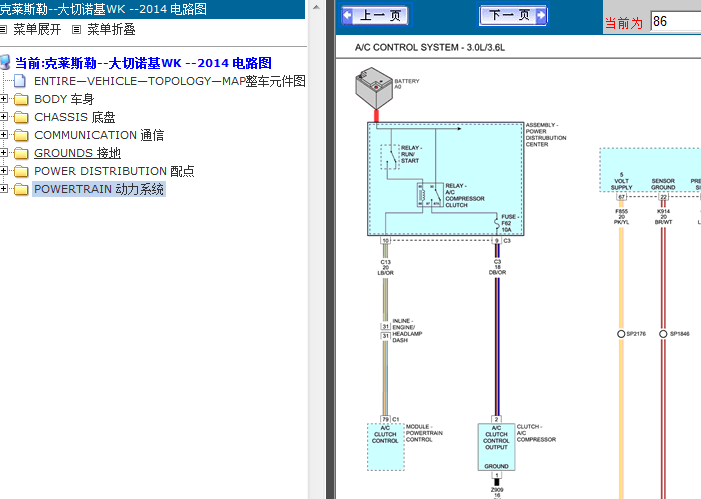Image resolution: width=701 pixels, height=499 pixels.
Task: Click the SP1846 splice circle
Action: click(663, 334)
